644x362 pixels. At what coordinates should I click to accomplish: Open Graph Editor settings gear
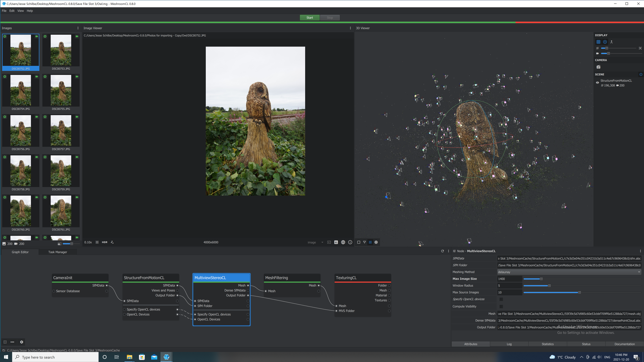coord(22,342)
